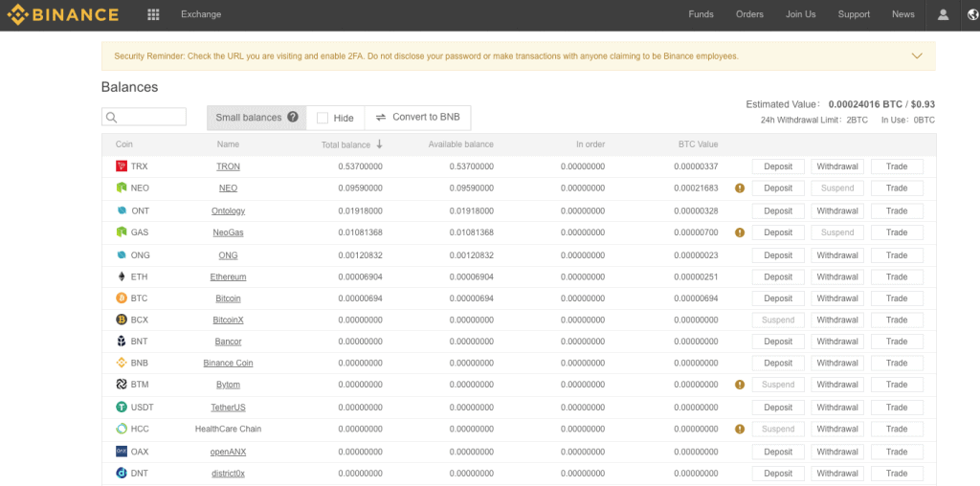Open the TRON name link
The height and width of the screenshot is (486, 980).
click(228, 166)
